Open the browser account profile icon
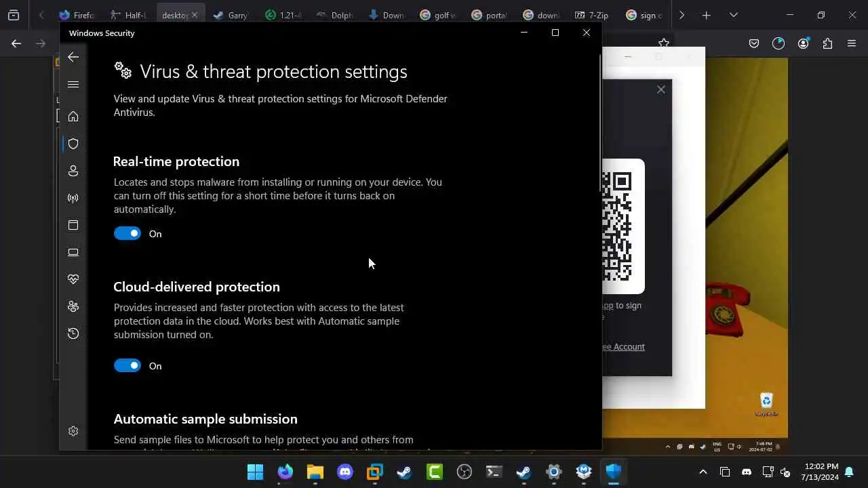 (804, 43)
